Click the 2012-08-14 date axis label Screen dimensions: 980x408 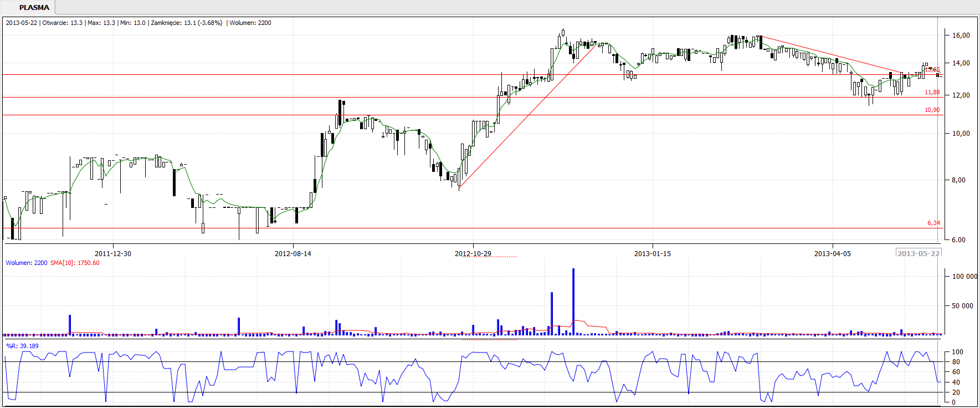tap(293, 253)
